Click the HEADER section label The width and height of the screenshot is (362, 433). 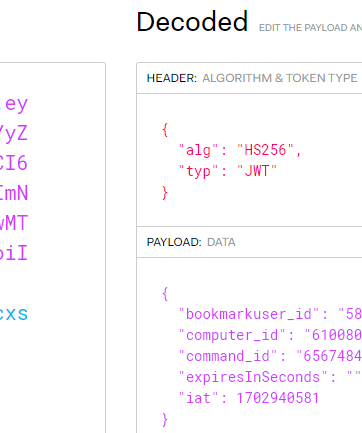pyautogui.click(x=172, y=78)
